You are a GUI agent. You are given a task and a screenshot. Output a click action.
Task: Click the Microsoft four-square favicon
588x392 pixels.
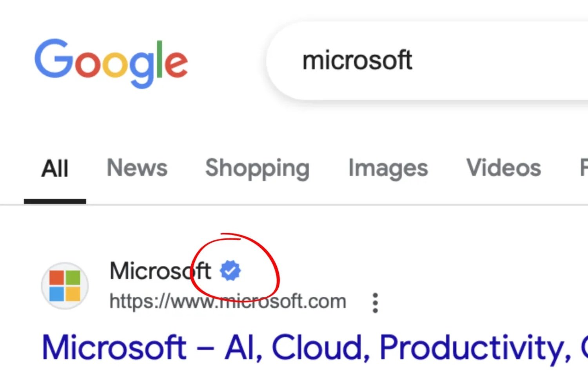tap(65, 286)
